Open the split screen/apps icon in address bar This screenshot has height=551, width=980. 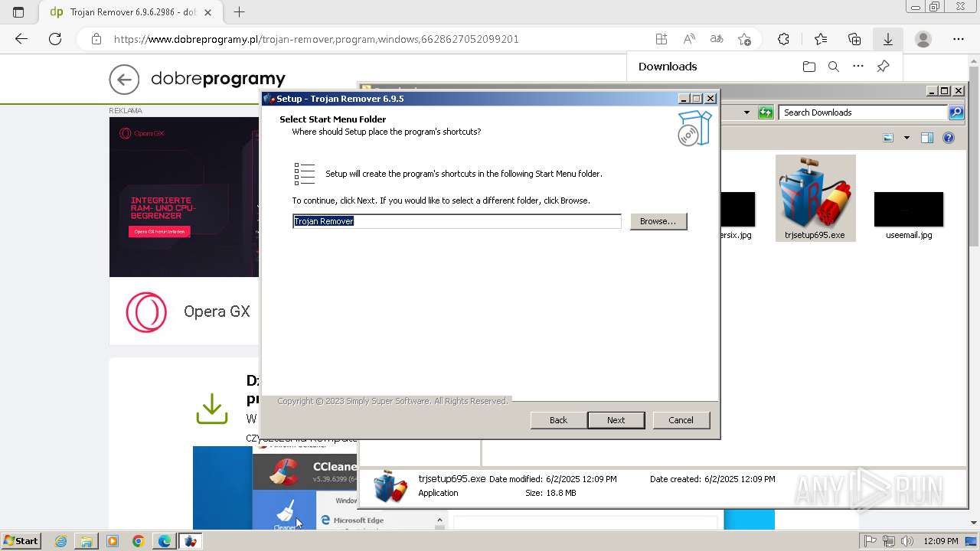[x=661, y=39]
